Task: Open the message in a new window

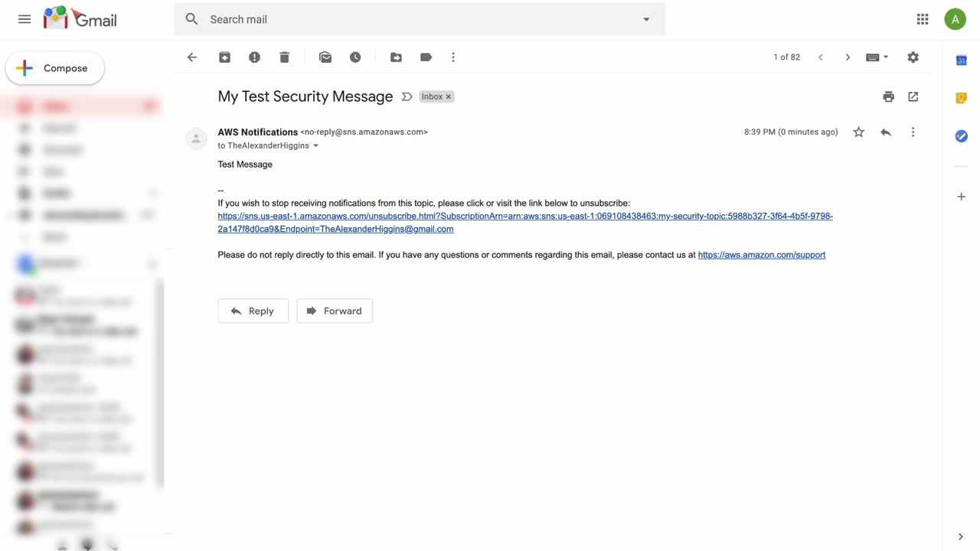Action: tap(913, 96)
